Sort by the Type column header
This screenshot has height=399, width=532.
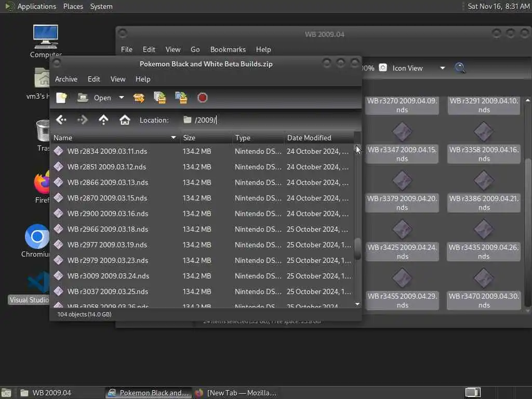(x=258, y=138)
